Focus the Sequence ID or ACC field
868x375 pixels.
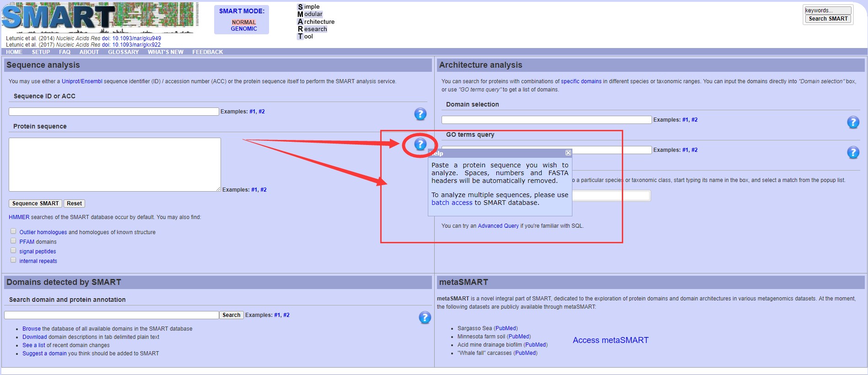[x=113, y=112]
